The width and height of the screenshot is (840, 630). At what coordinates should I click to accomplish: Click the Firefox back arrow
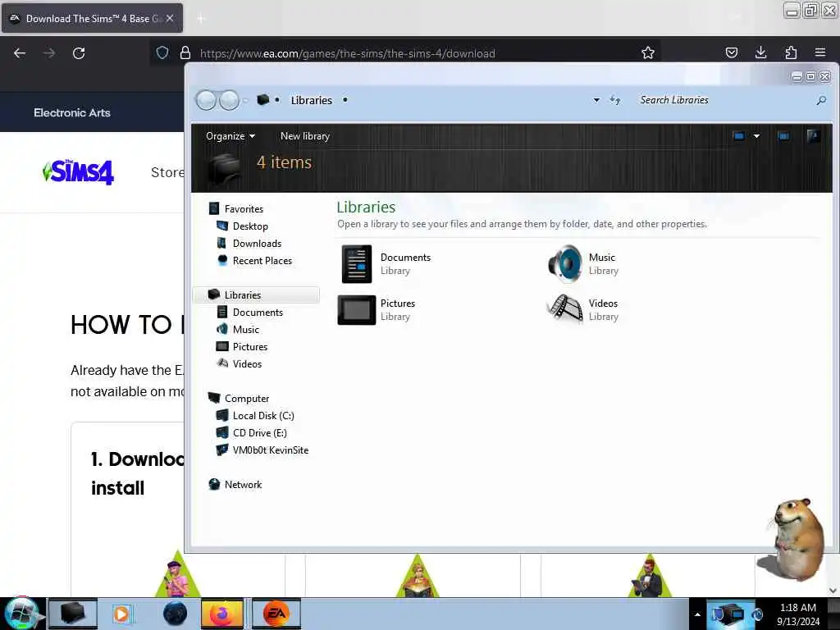(20, 53)
